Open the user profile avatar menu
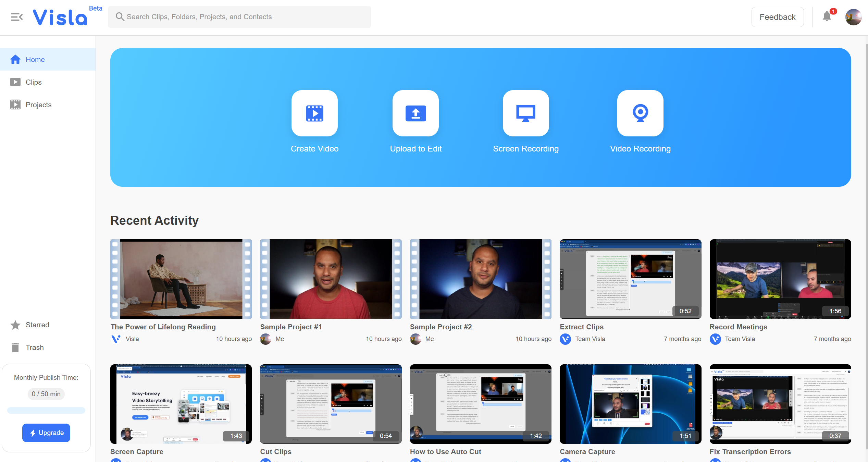This screenshot has width=868, height=462. click(853, 17)
